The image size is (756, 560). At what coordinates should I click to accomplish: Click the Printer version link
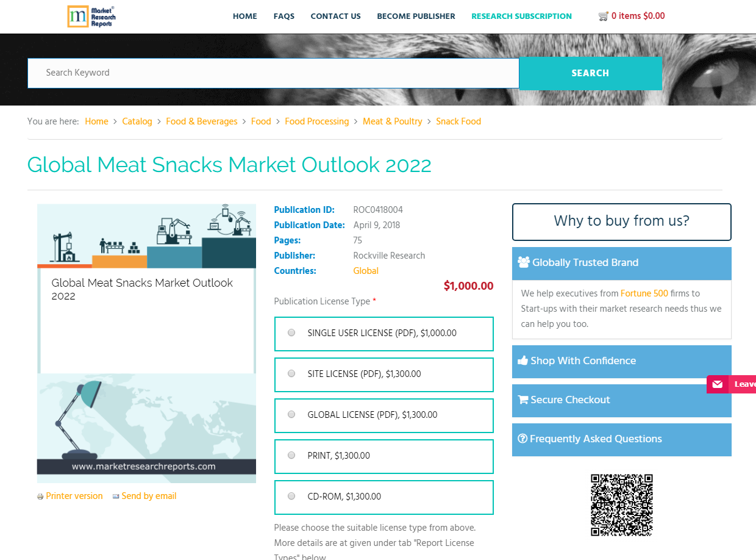tap(74, 497)
